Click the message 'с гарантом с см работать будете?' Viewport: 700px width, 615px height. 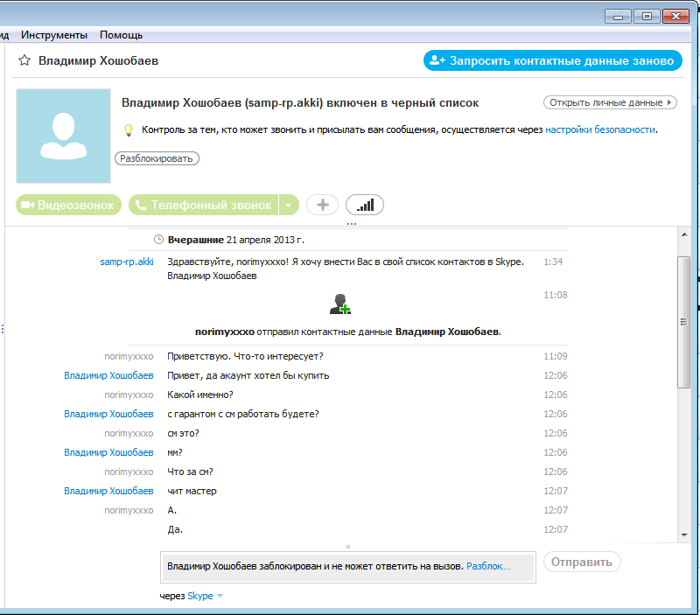click(x=243, y=414)
